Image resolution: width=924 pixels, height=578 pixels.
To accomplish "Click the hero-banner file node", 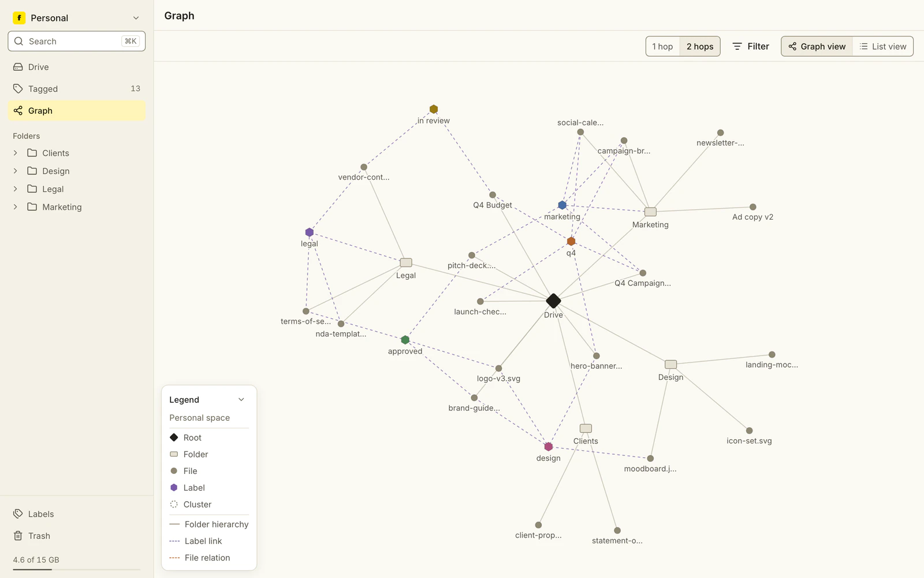I will pos(597,356).
